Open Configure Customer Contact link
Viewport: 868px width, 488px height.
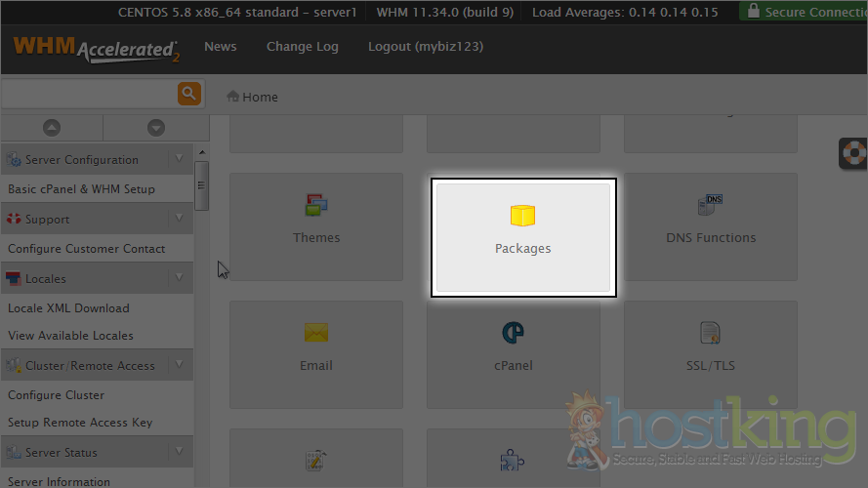point(87,249)
